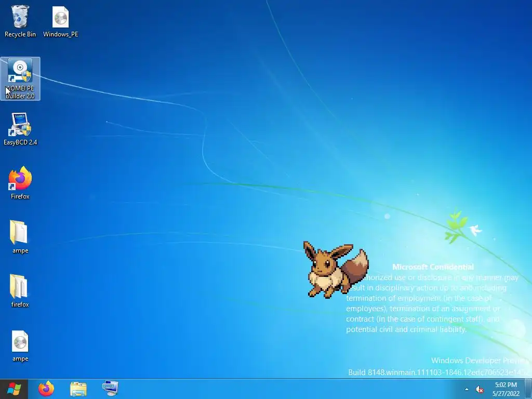This screenshot has height=399, width=532.
Task: Click the Show desktop button
Action: coord(528,389)
